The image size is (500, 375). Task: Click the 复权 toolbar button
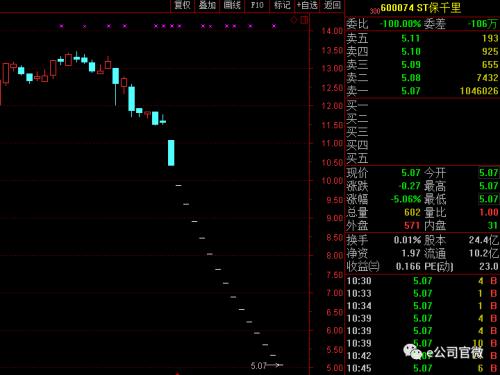[182, 5]
